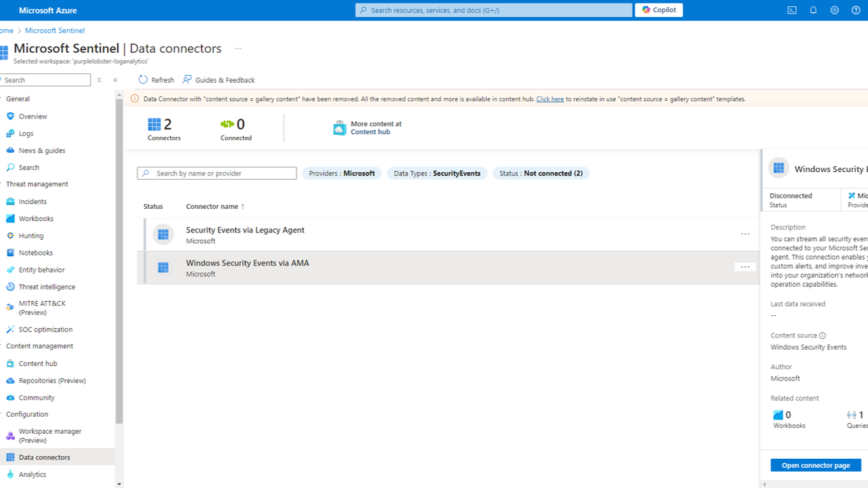Collapse the sidebar menu with double chevron
Screen dimensions: 868x488
[x=115, y=80]
